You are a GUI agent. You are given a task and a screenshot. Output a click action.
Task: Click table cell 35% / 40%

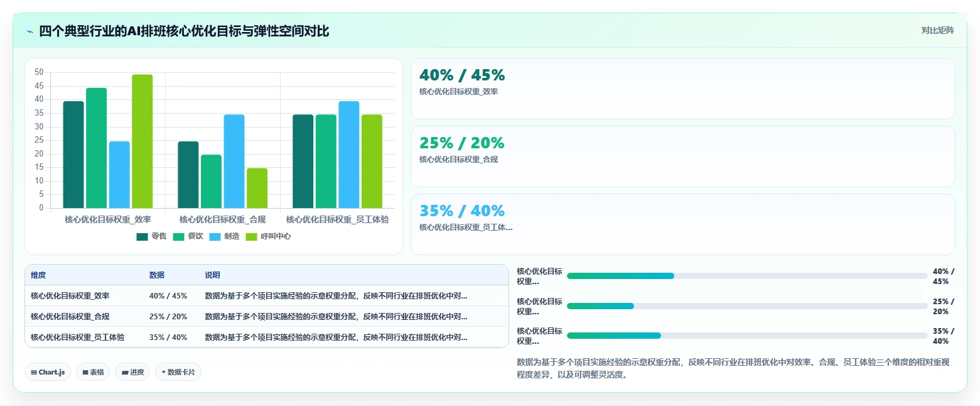coord(168,337)
